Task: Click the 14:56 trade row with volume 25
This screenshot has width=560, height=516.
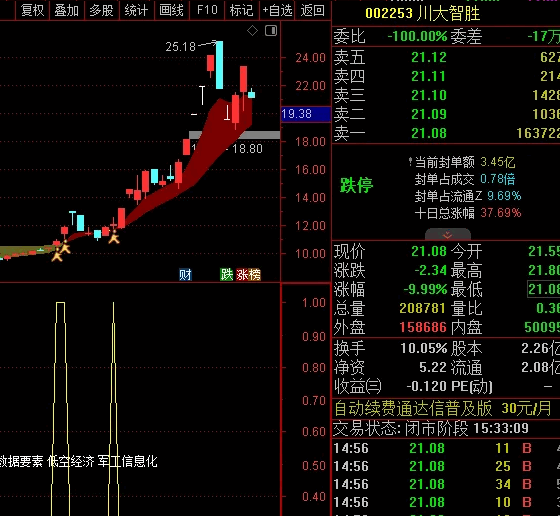Action: (x=446, y=466)
